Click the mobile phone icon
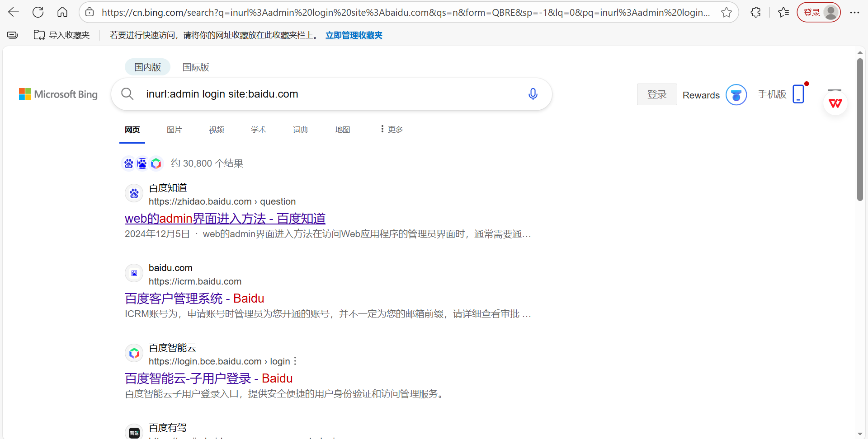The width and height of the screenshot is (868, 439). point(799,94)
